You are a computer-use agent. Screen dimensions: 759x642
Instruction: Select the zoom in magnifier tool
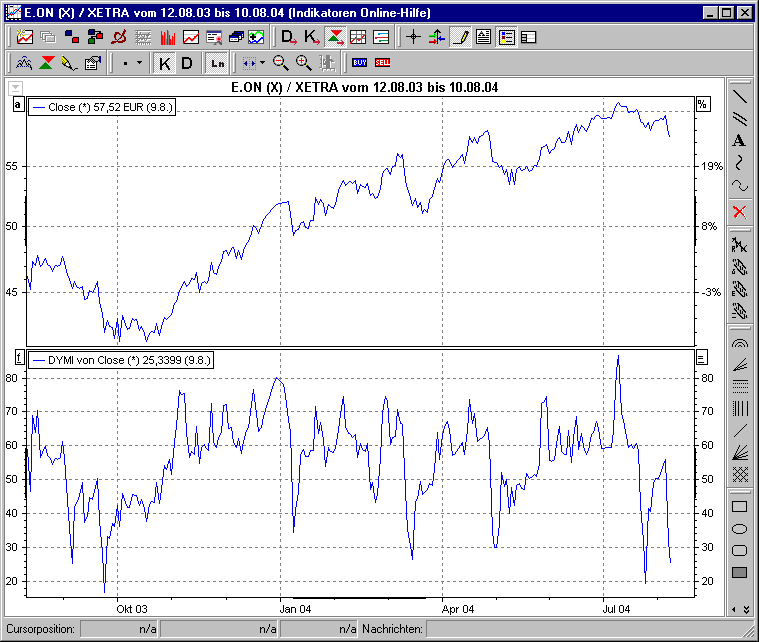303,63
